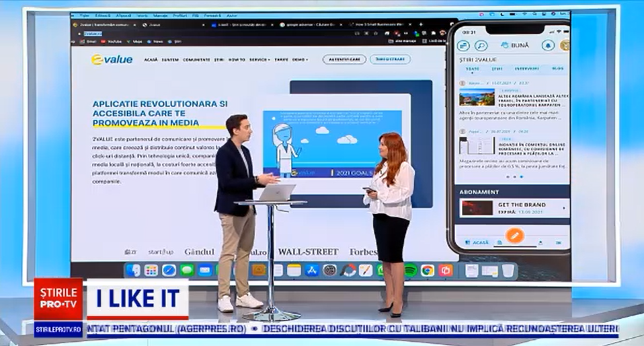Click the AUTENTIFICARE button
The height and width of the screenshot is (346, 644).
[x=344, y=59]
